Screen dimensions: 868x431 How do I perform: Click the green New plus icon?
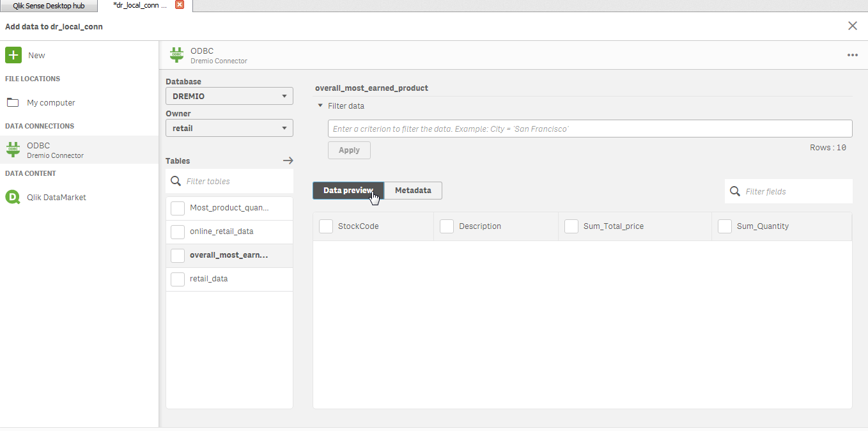(x=13, y=55)
